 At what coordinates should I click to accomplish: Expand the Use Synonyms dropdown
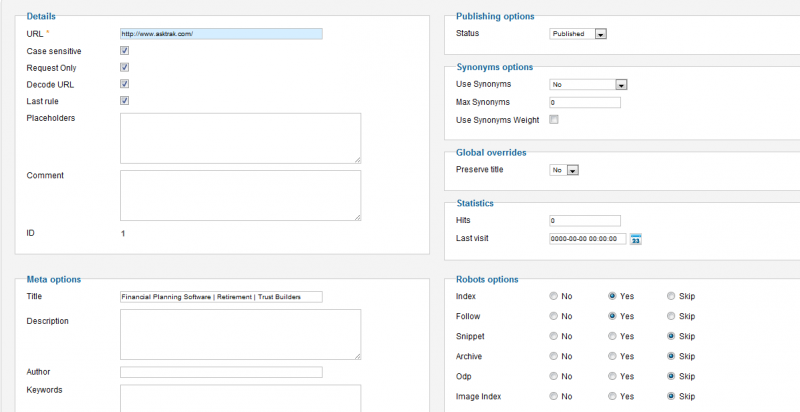[588, 85]
